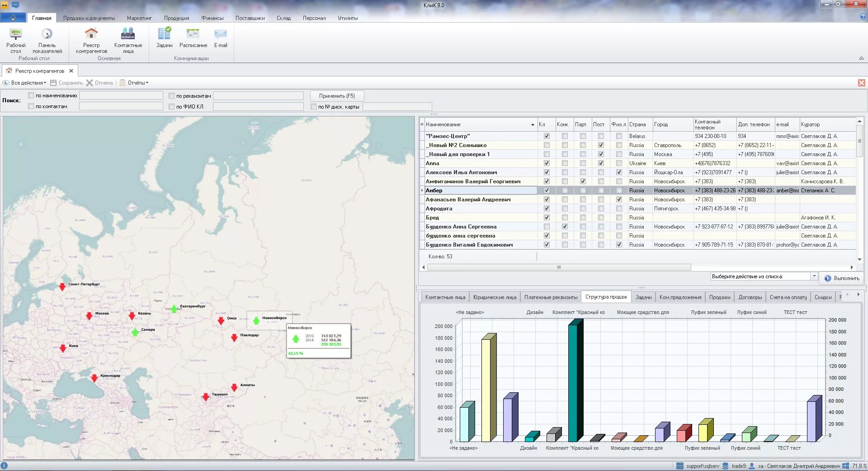Open the Задачи ribbon icon
Image resolution: width=868 pixels, height=471 pixels.
click(164, 37)
